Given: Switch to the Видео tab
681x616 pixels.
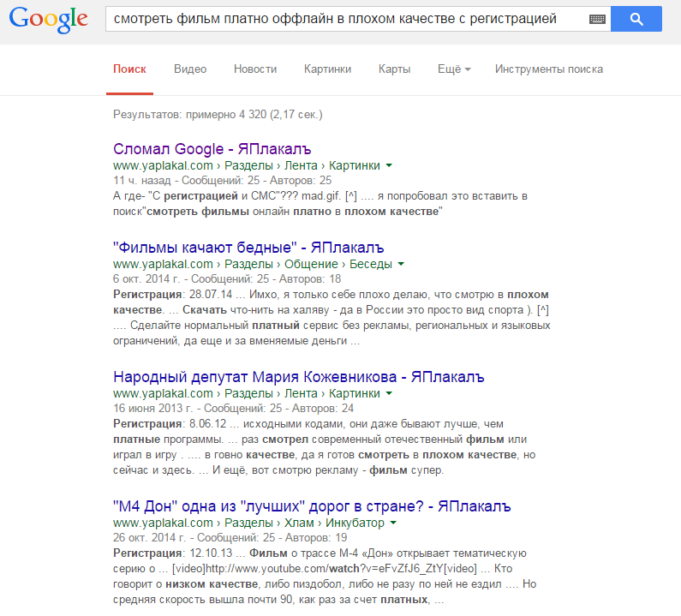Looking at the screenshot, I should click(x=190, y=69).
